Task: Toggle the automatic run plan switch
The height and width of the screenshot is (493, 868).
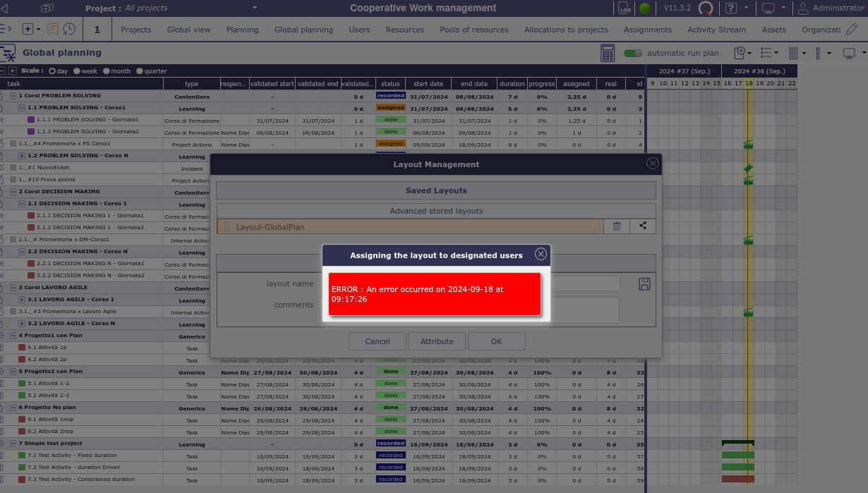Action: [x=633, y=53]
